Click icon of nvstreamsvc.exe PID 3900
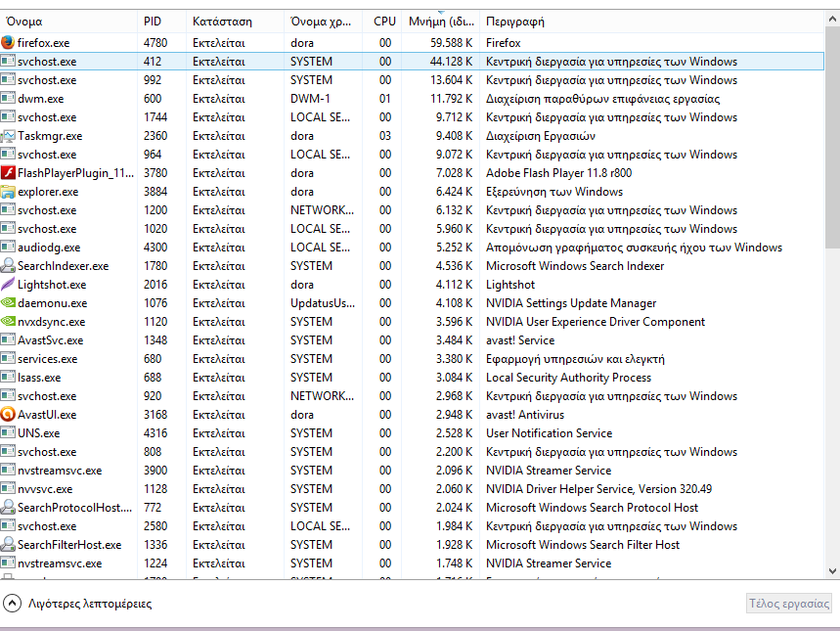840x631 pixels. click(x=8, y=471)
